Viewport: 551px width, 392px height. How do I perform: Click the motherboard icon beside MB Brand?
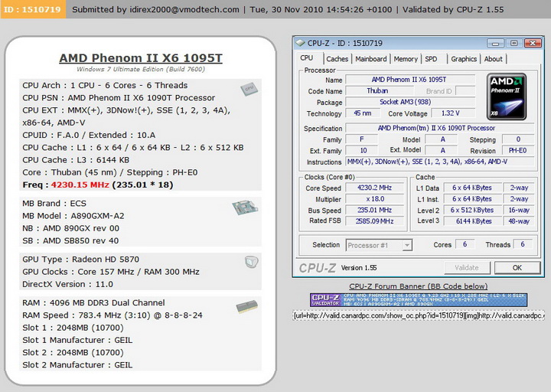[x=245, y=207]
